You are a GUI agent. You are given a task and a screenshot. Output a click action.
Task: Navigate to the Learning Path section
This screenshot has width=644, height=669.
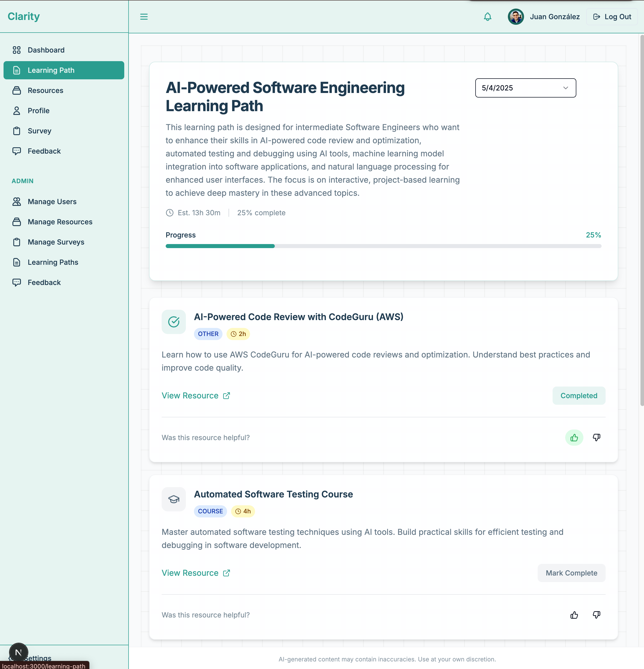pos(51,70)
